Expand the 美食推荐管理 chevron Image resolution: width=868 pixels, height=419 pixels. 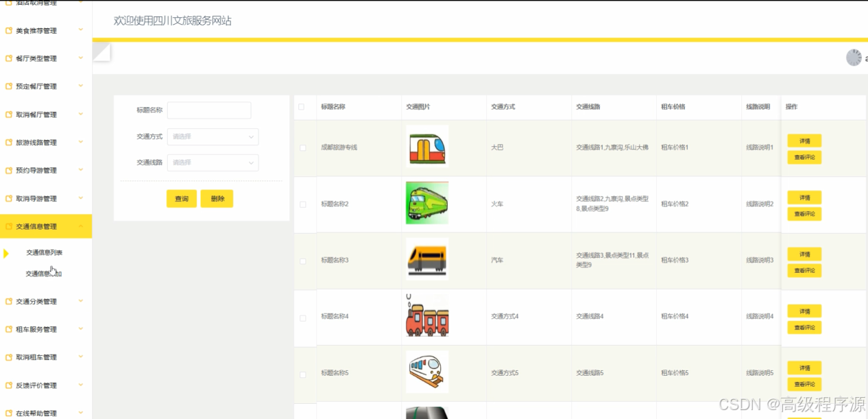click(x=81, y=30)
